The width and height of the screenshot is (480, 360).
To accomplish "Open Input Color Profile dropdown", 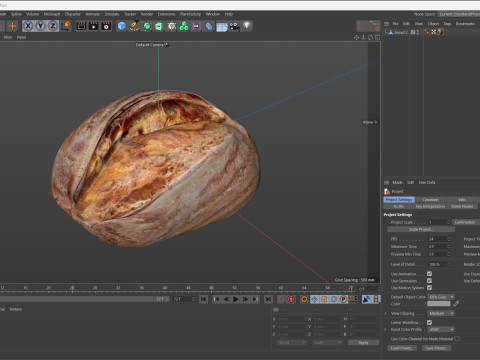I will (x=441, y=329).
